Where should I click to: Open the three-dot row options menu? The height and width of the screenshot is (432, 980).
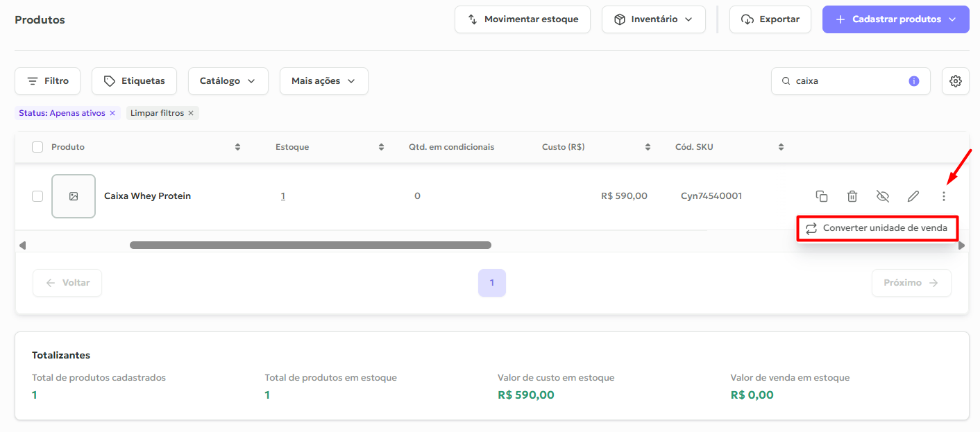pyautogui.click(x=944, y=196)
